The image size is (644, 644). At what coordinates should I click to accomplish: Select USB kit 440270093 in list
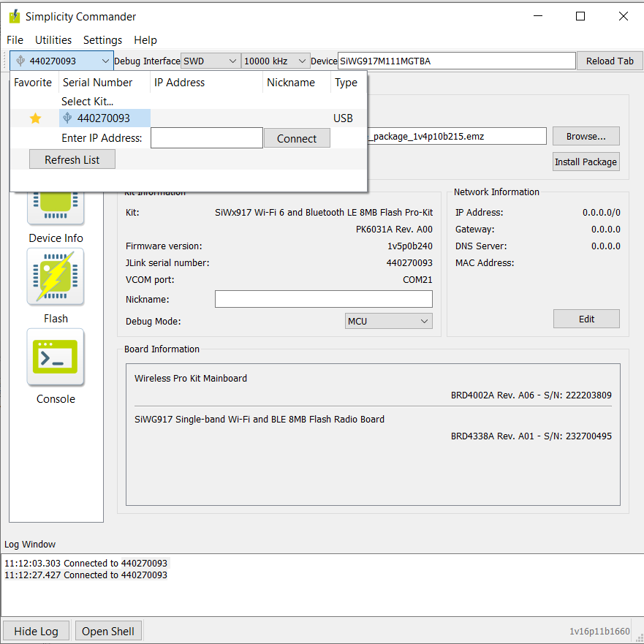tap(104, 118)
